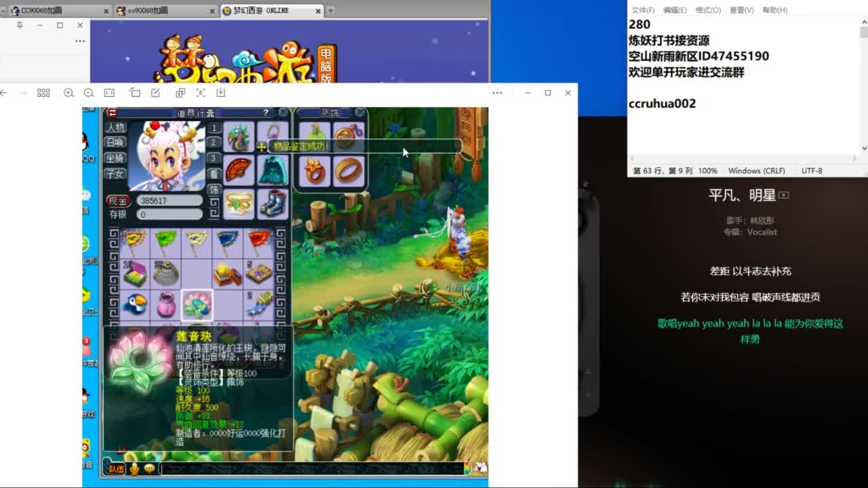Select equipment set button 2

click(x=214, y=142)
